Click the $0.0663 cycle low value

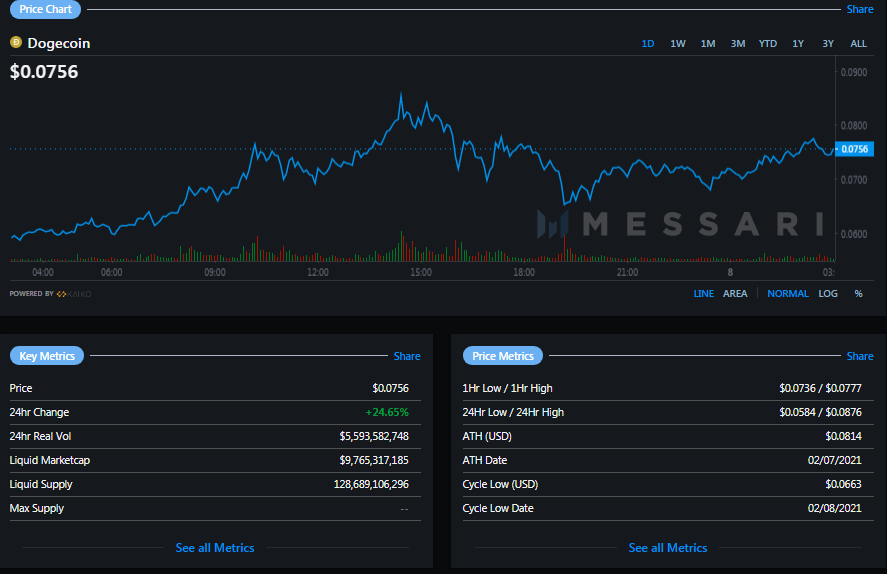tap(843, 484)
